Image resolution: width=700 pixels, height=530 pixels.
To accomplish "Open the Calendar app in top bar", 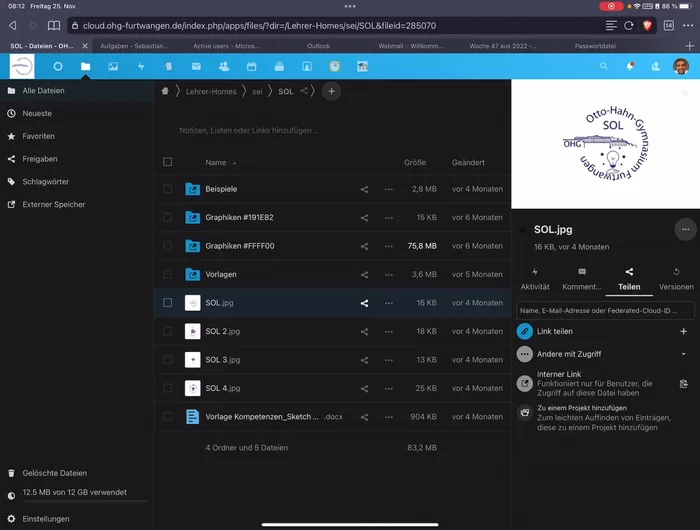I will [251, 66].
